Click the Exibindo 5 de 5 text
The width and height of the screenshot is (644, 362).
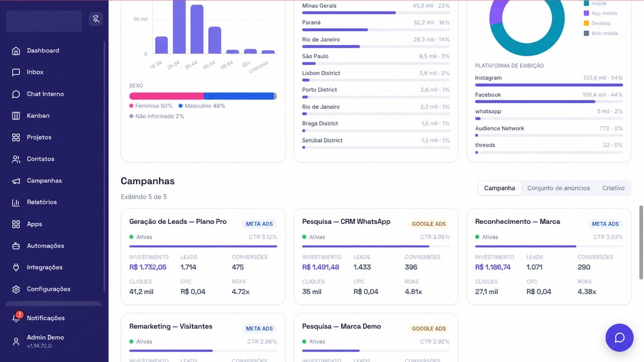coord(144,197)
